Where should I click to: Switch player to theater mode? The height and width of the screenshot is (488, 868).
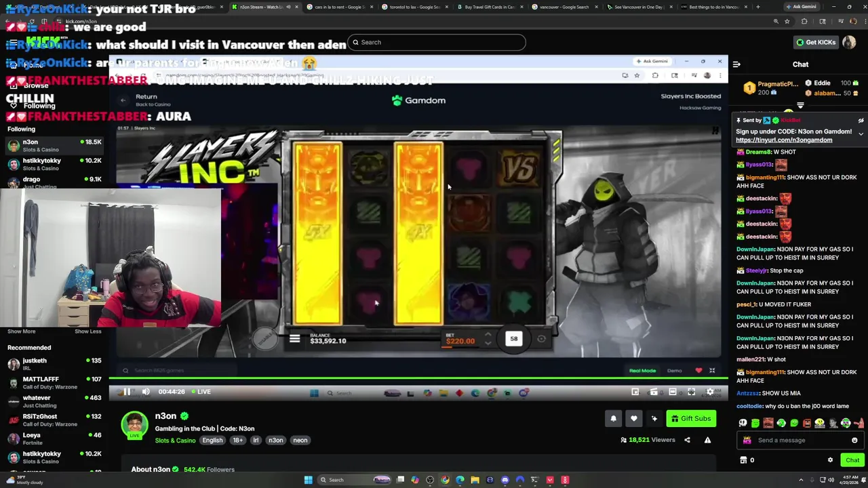673,392
